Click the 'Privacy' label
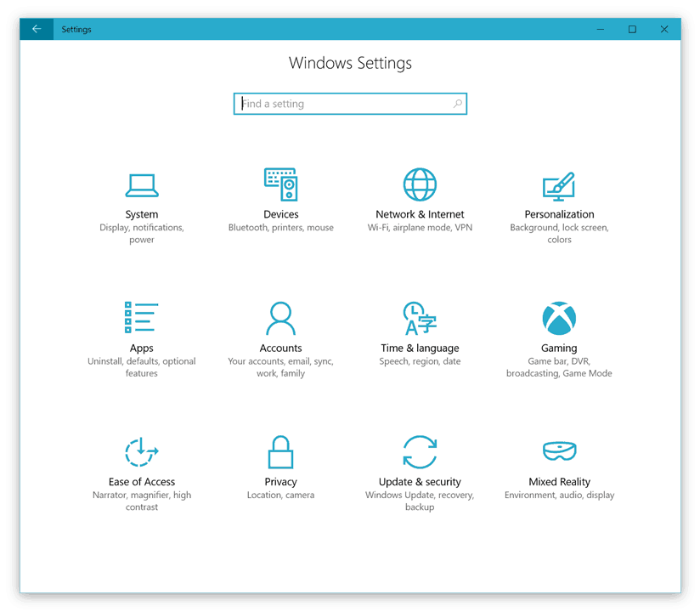The height and width of the screenshot is (612, 700). [x=281, y=482]
